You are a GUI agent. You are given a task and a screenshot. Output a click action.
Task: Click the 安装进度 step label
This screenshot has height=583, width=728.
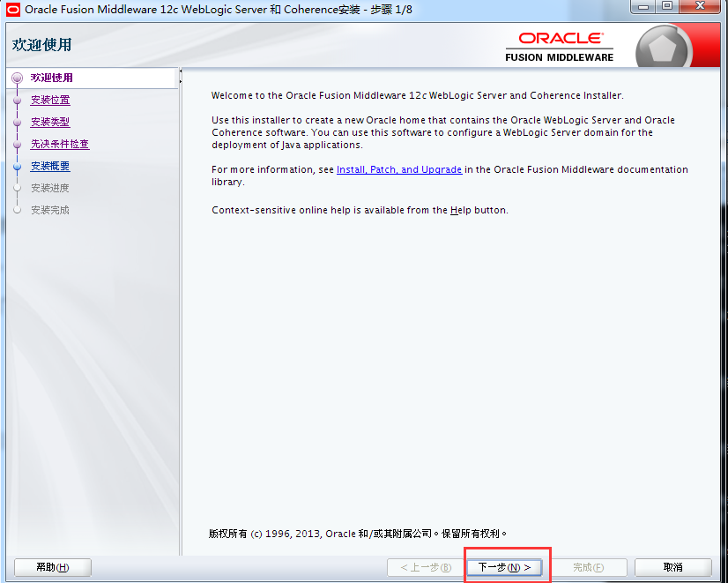point(50,188)
